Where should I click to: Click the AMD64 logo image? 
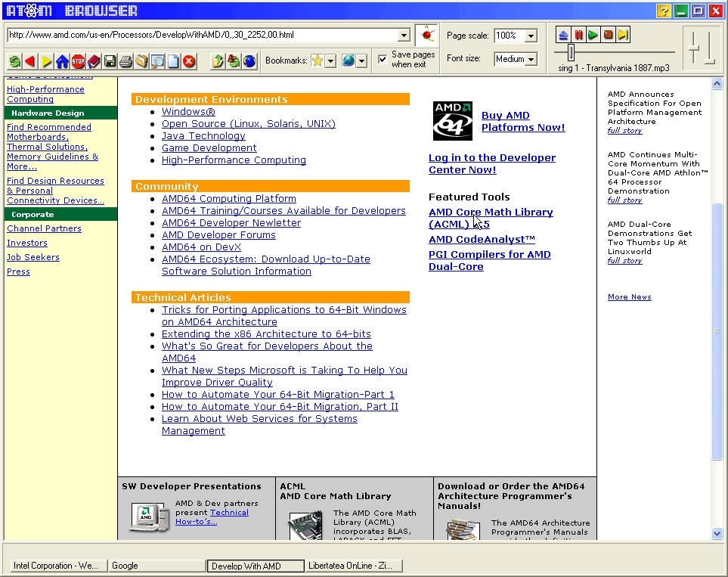pyautogui.click(x=453, y=121)
